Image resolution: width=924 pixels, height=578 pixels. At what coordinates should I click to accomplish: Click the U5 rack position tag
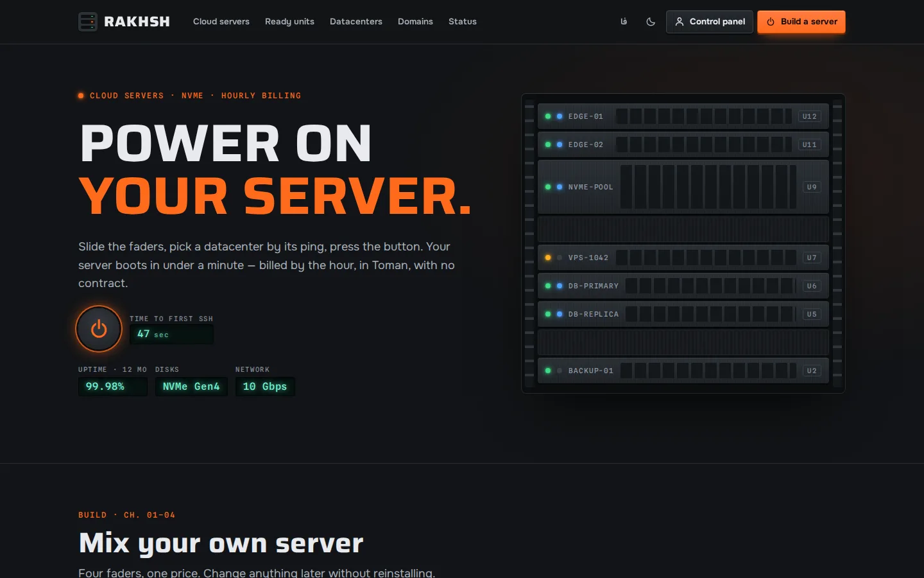[x=812, y=314]
